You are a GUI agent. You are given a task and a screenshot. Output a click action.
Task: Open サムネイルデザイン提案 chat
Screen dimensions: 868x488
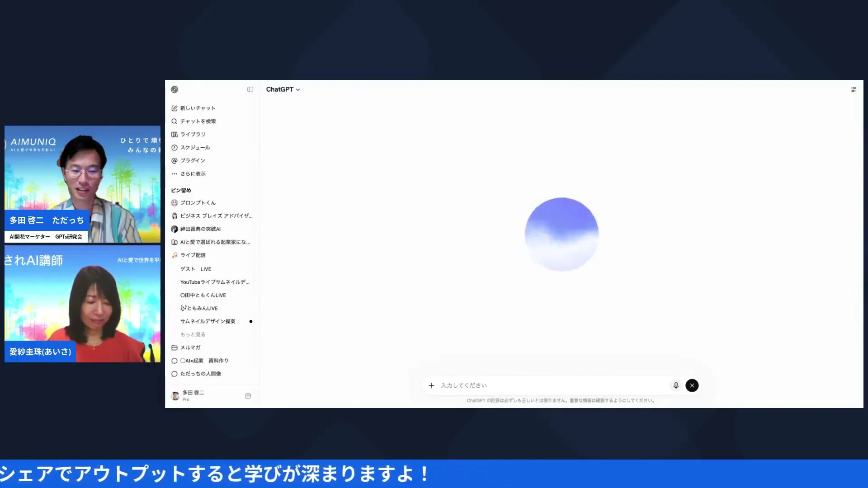(208, 321)
